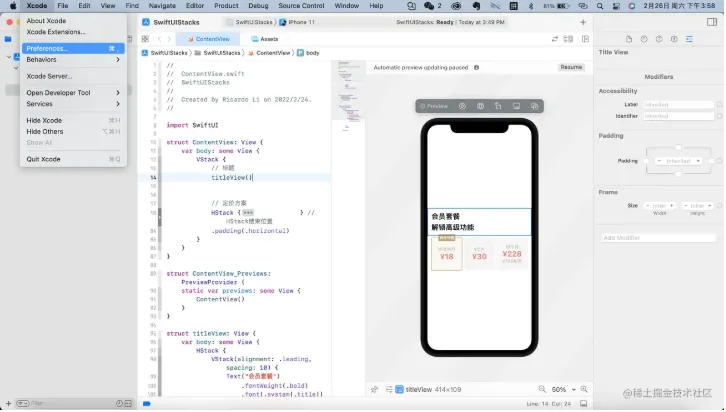The height and width of the screenshot is (412, 726).
Task: Click the code minimap
Action: click(x=348, y=97)
